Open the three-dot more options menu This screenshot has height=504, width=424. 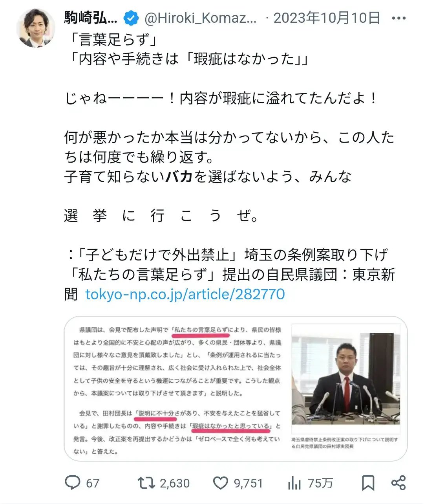(399, 18)
